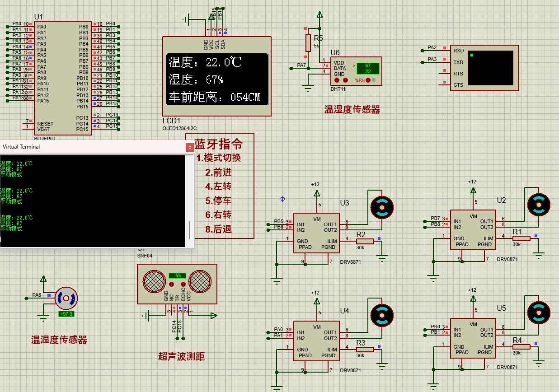
Task: Click the SRF04 distance decrease button
Action: (172, 285)
